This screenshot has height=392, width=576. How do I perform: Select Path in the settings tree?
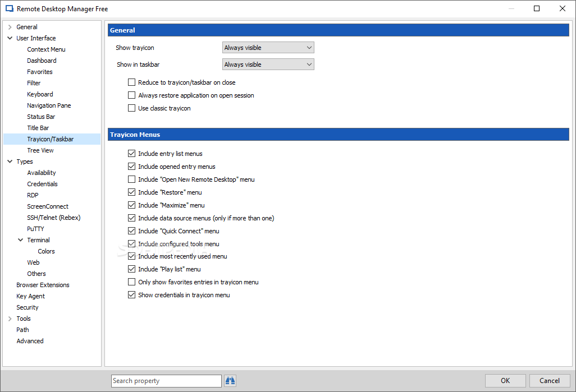click(23, 330)
